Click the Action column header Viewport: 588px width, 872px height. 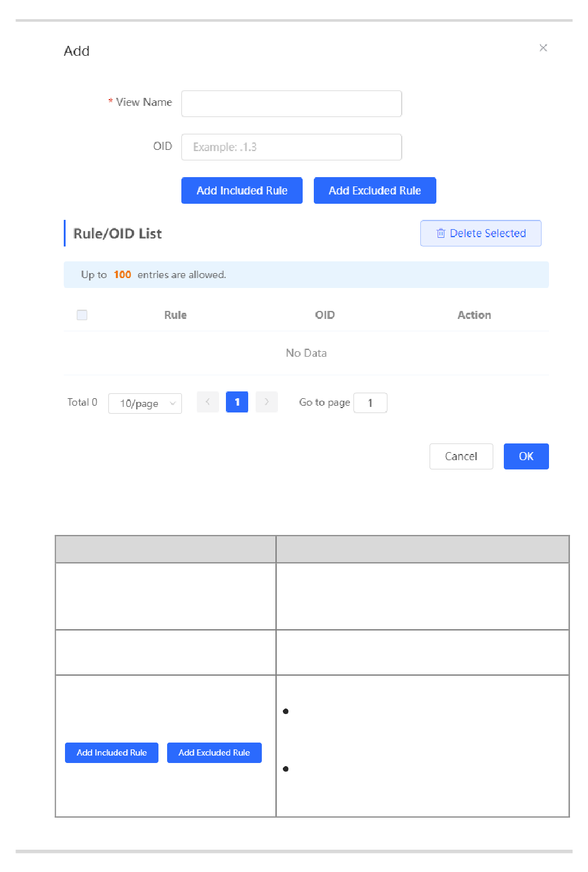474,315
